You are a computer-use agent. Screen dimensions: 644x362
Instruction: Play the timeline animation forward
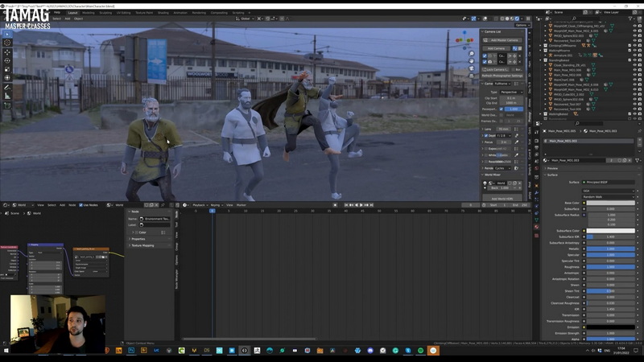pos(361,205)
